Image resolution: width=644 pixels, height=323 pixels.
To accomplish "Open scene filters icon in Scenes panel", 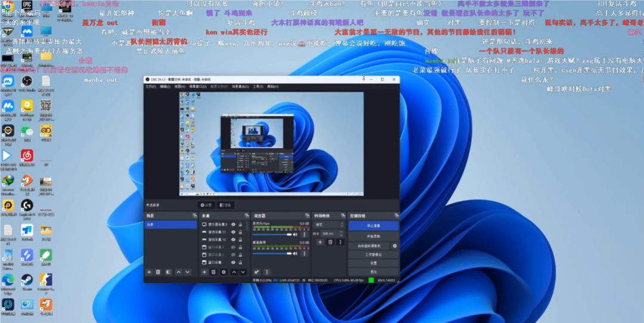I will [x=168, y=272].
